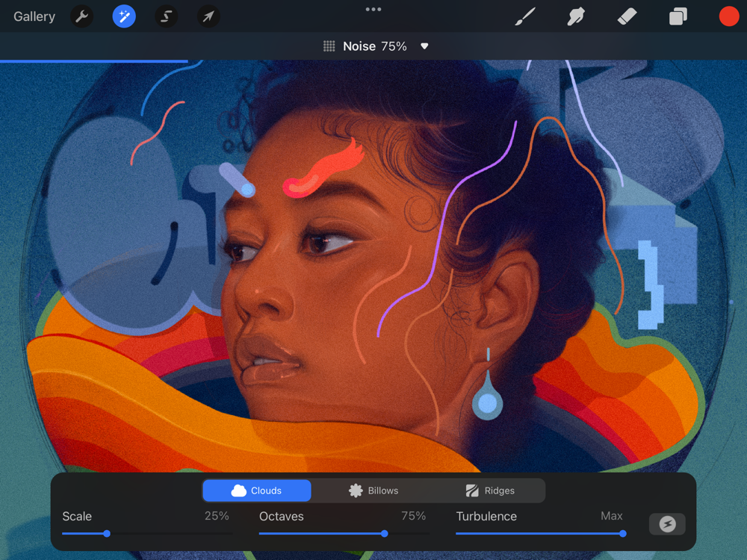Click the Octaves 75% value
Viewport: 747px width, 560px height.
point(414,516)
